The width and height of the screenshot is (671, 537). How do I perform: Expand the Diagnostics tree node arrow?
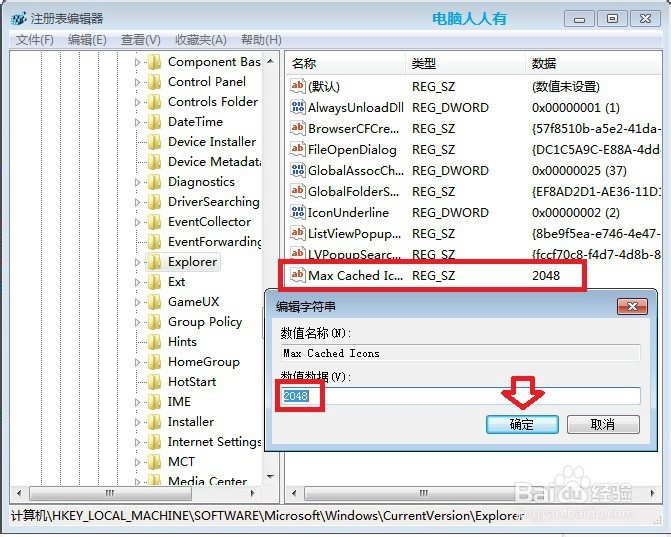(137, 182)
